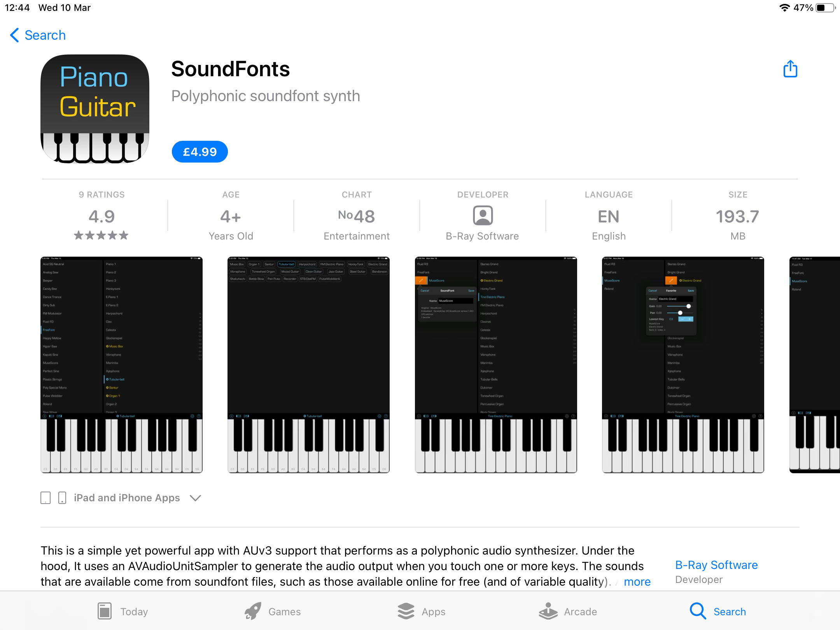Tap the Today tab icon
Viewport: 840px width, 630px height.
105,611
